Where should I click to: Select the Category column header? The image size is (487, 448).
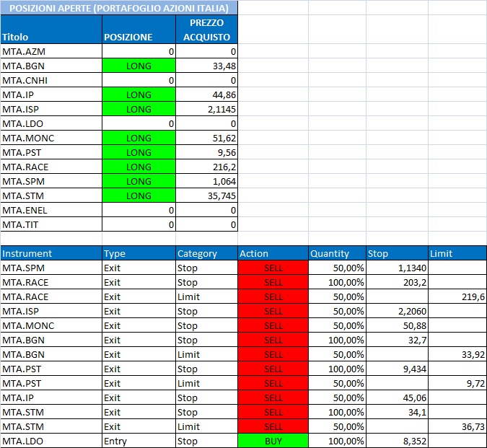pyautogui.click(x=207, y=253)
